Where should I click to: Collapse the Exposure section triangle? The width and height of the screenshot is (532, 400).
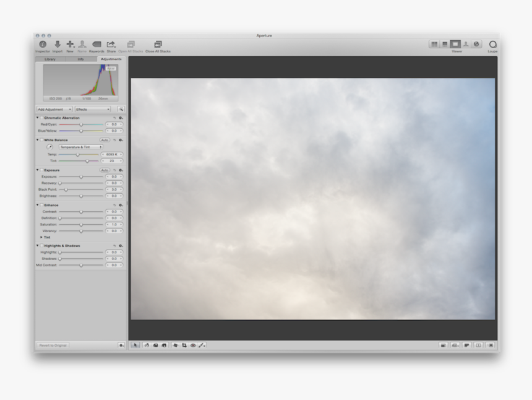point(37,170)
